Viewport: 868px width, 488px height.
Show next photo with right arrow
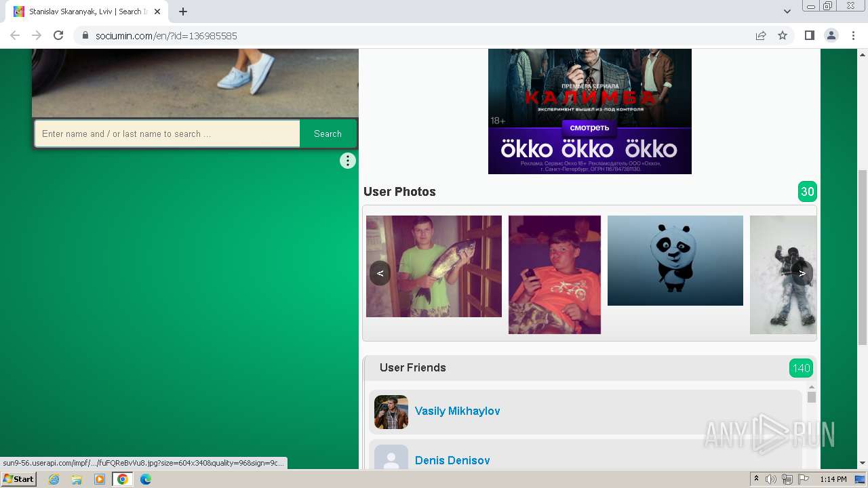click(802, 273)
